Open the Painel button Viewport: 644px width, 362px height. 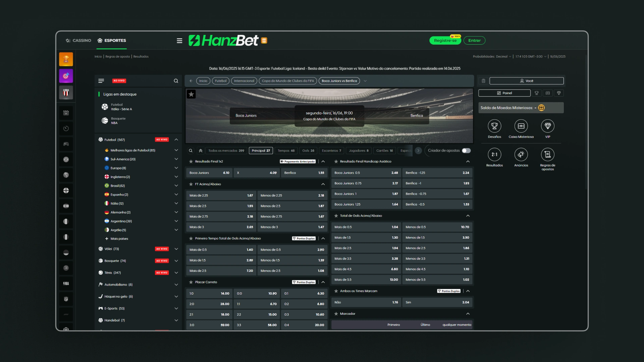pyautogui.click(x=504, y=93)
